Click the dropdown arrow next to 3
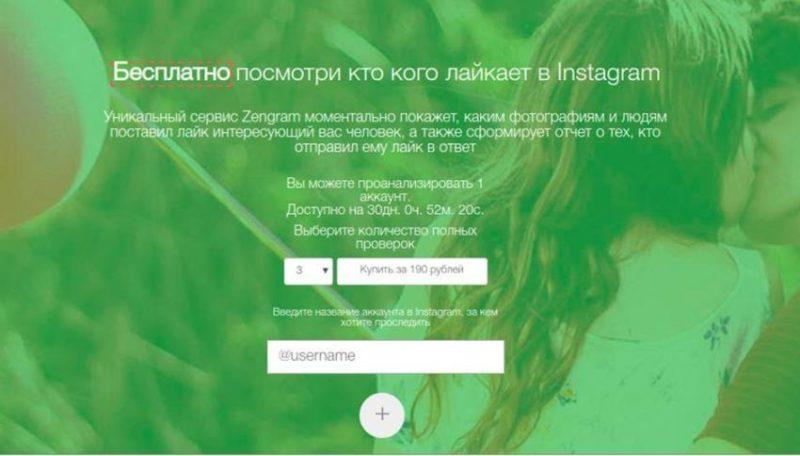The image size is (800, 456). click(x=325, y=271)
